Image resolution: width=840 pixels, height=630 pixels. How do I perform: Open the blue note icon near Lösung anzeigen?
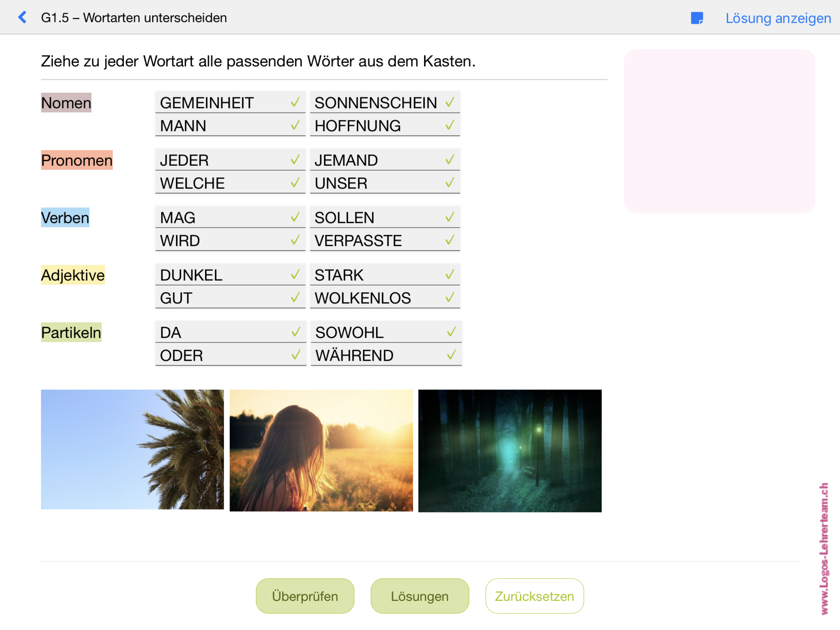[697, 17]
